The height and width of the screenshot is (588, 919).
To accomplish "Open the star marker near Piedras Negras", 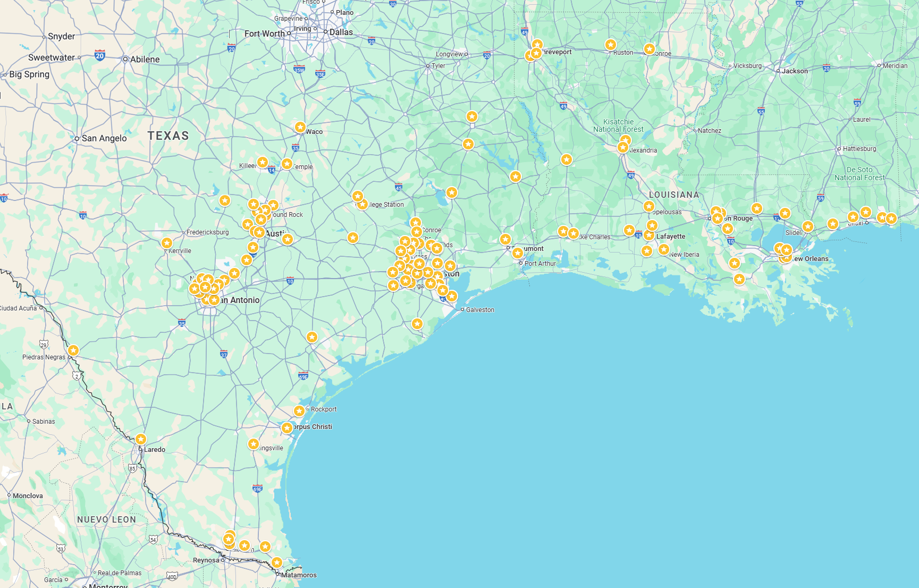I will tap(73, 350).
